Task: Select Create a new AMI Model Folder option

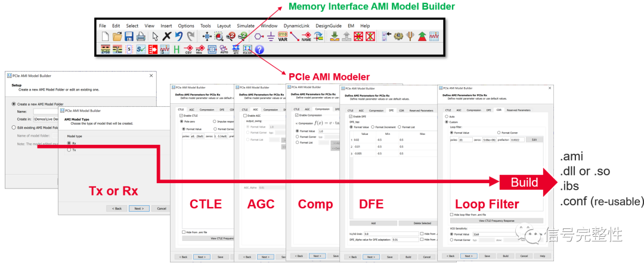Action: pos(14,104)
